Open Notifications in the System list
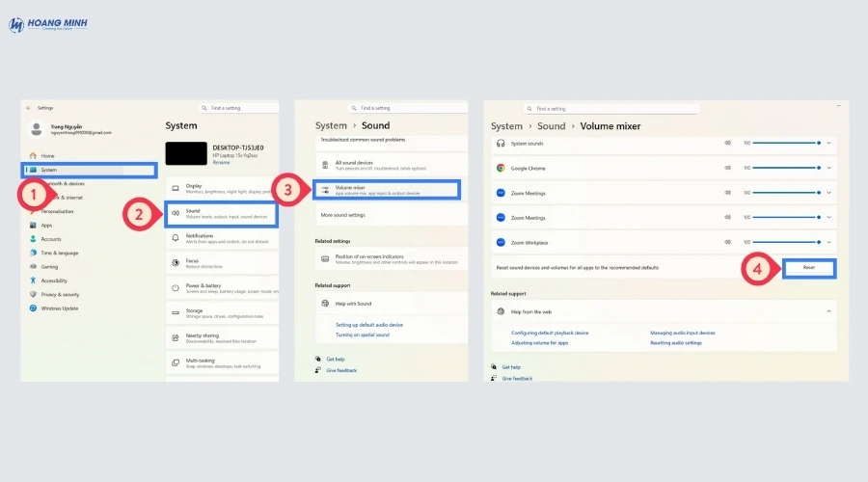The image size is (868, 482). coord(221,237)
